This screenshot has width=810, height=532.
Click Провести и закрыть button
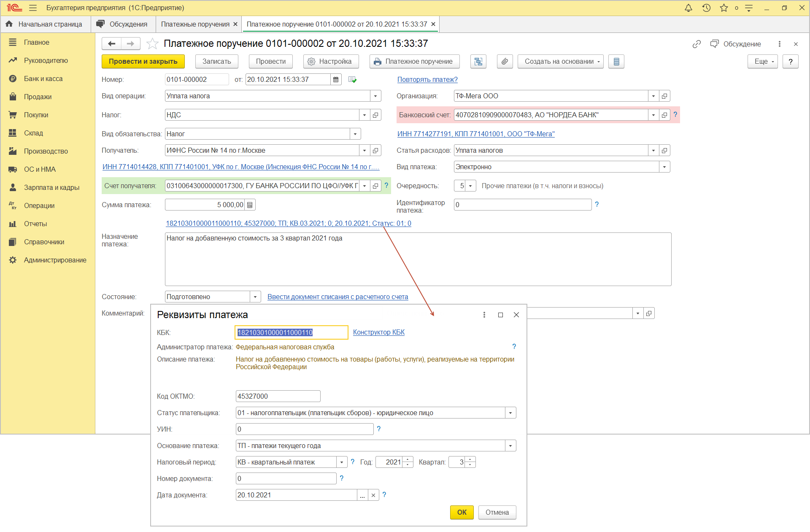143,62
